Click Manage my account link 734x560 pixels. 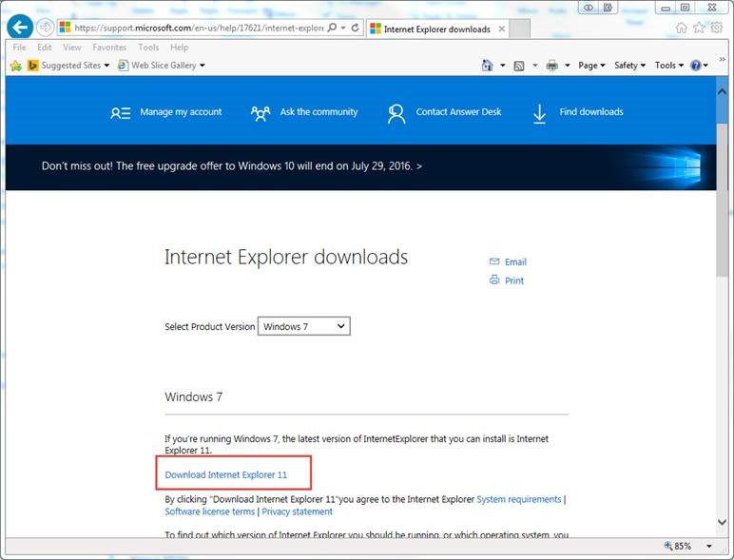coord(181,112)
